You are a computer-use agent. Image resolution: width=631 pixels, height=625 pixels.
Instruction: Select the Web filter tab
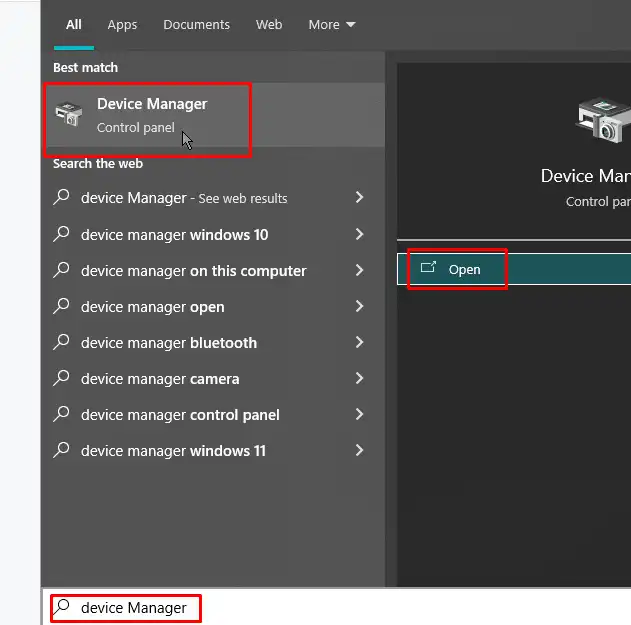point(269,25)
